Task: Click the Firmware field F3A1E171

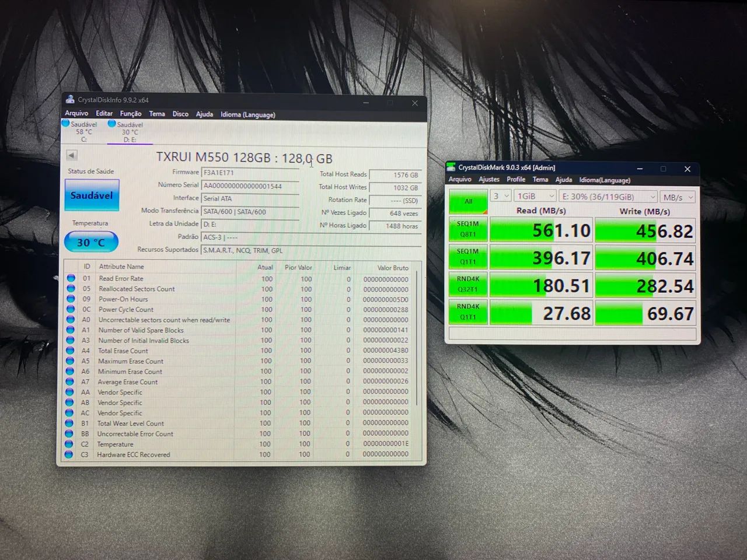Action: click(x=250, y=173)
